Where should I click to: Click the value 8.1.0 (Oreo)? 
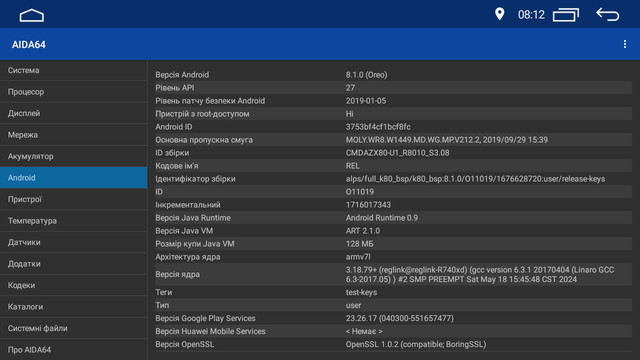(366, 75)
